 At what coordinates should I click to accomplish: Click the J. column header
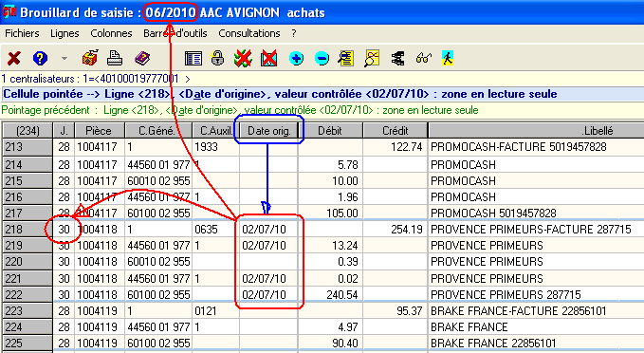(x=64, y=131)
